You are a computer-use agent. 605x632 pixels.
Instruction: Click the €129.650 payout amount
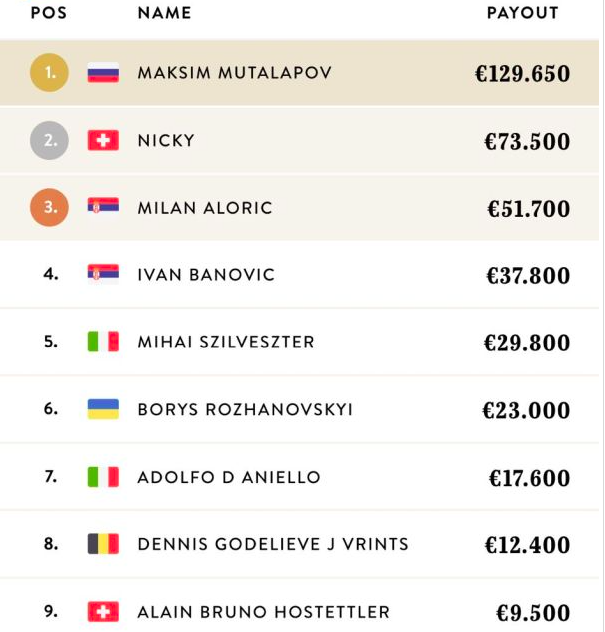point(522,74)
